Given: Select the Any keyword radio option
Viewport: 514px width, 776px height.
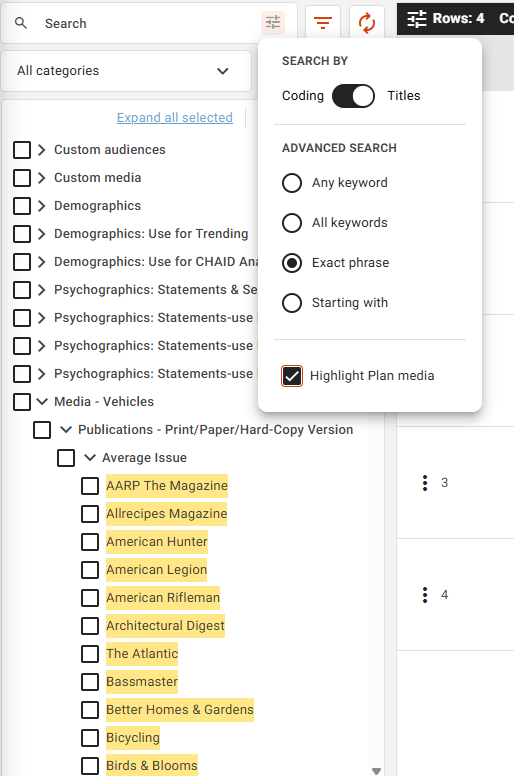Looking at the screenshot, I should click(292, 183).
